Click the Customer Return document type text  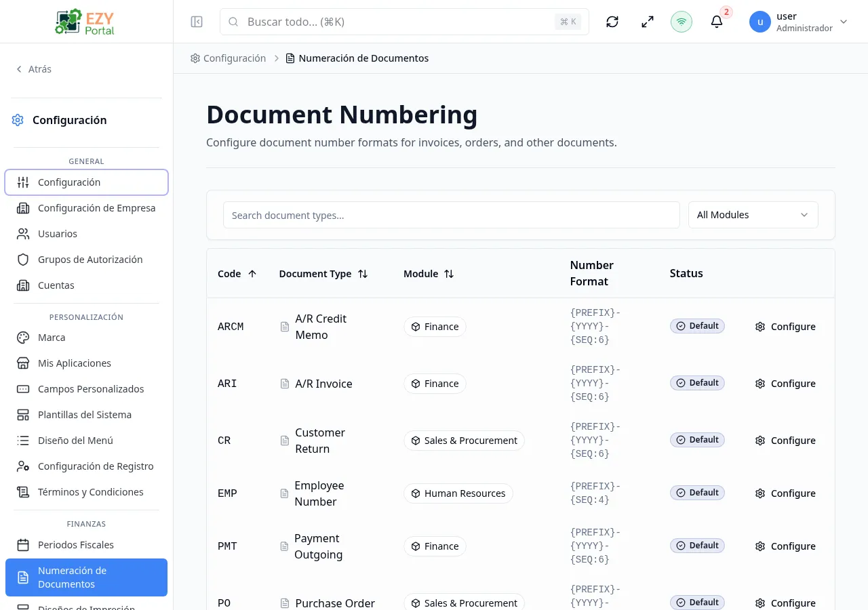point(320,441)
